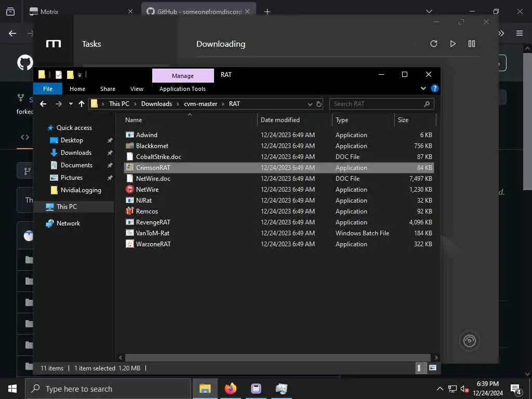The image size is (532, 399).
Task: Open NvidiaLogging folder in navigation pane
Action: pos(81,190)
